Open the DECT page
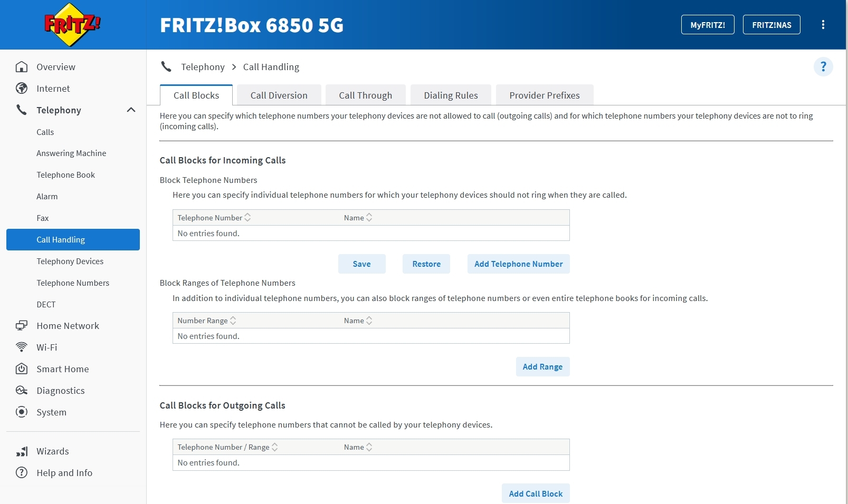848x504 pixels. pos(46,305)
